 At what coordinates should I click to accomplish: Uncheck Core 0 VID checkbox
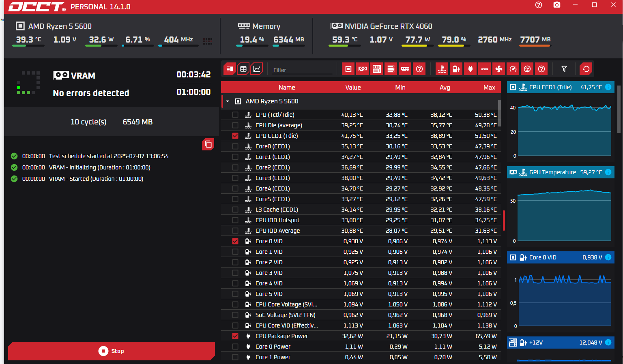(x=235, y=241)
